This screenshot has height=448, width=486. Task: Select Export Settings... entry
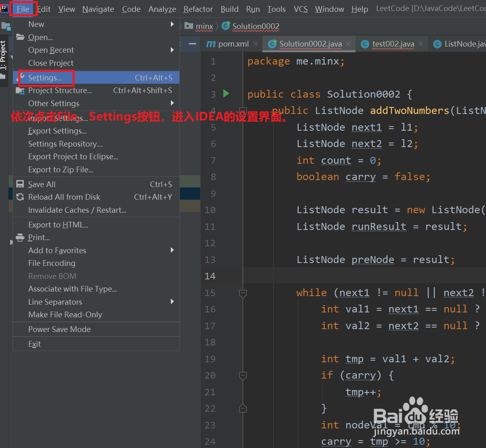click(x=96, y=131)
